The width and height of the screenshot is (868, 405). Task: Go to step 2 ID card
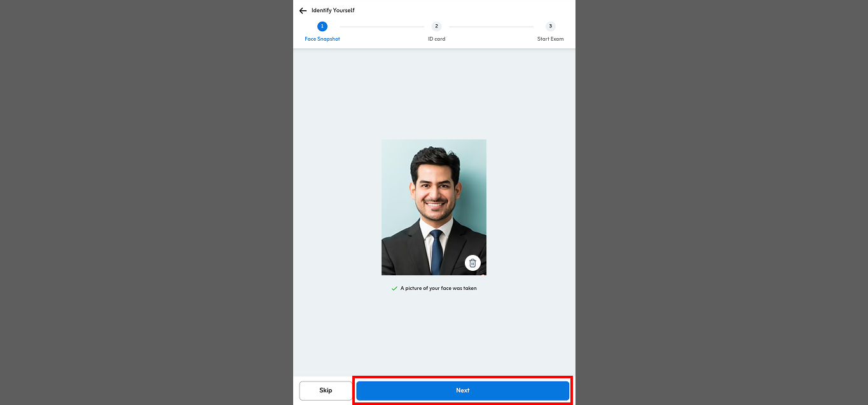(x=436, y=31)
